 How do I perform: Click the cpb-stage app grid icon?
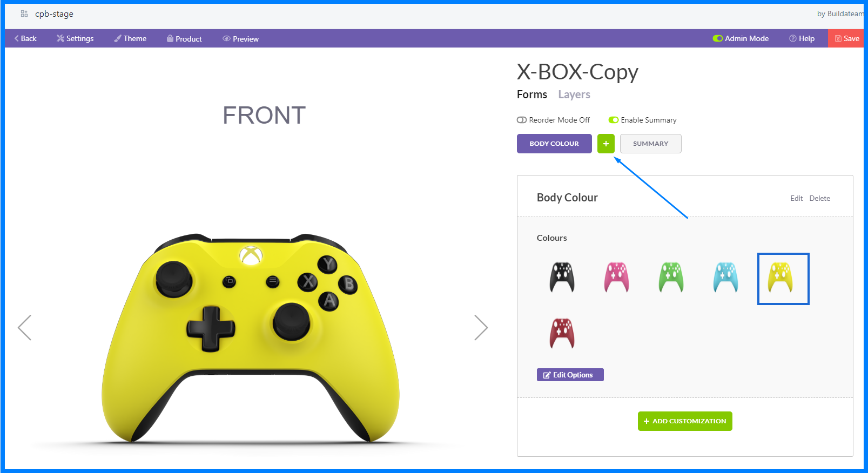pos(24,13)
